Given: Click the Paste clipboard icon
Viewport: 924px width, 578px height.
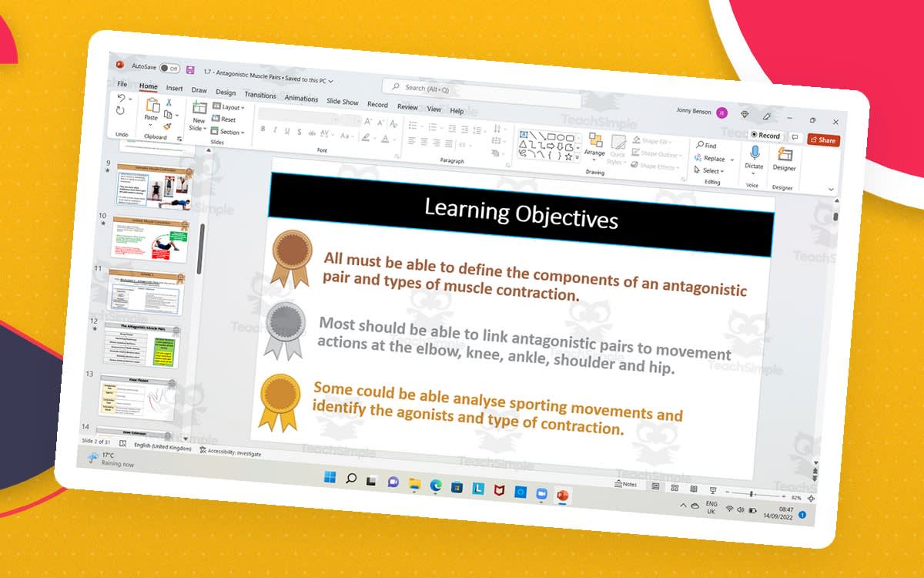Looking at the screenshot, I should [152, 106].
